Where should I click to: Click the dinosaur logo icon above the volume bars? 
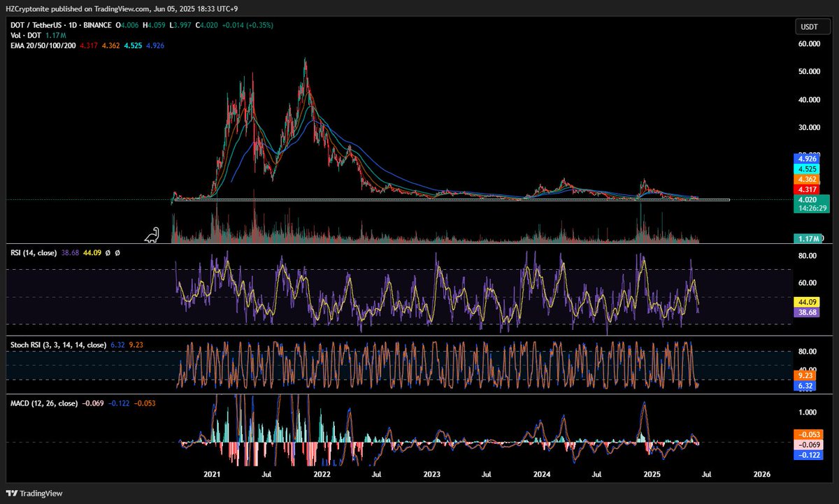[152, 236]
